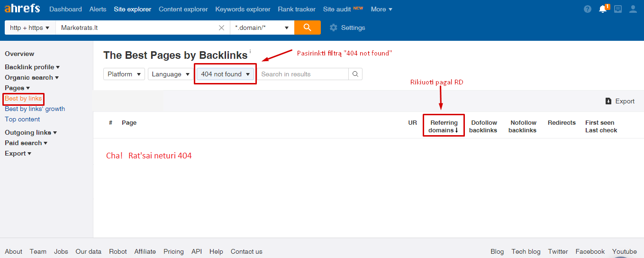Sort by Redirects column
The height and width of the screenshot is (258, 644).
point(562,122)
